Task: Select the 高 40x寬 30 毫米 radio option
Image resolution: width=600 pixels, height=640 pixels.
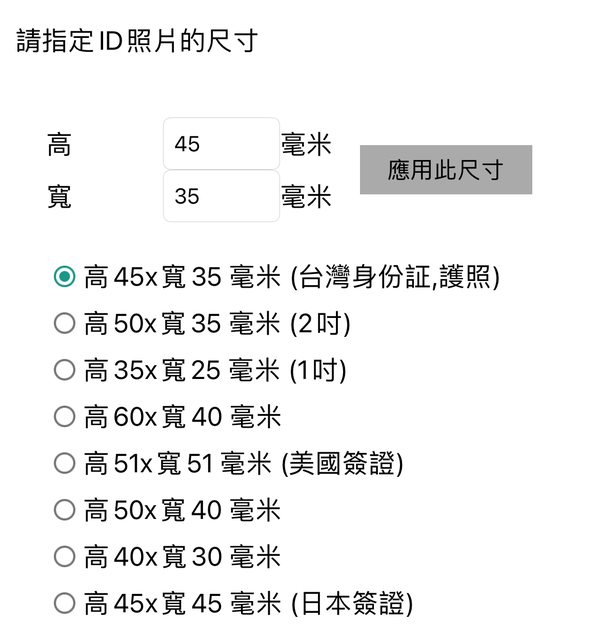Action: (64, 557)
